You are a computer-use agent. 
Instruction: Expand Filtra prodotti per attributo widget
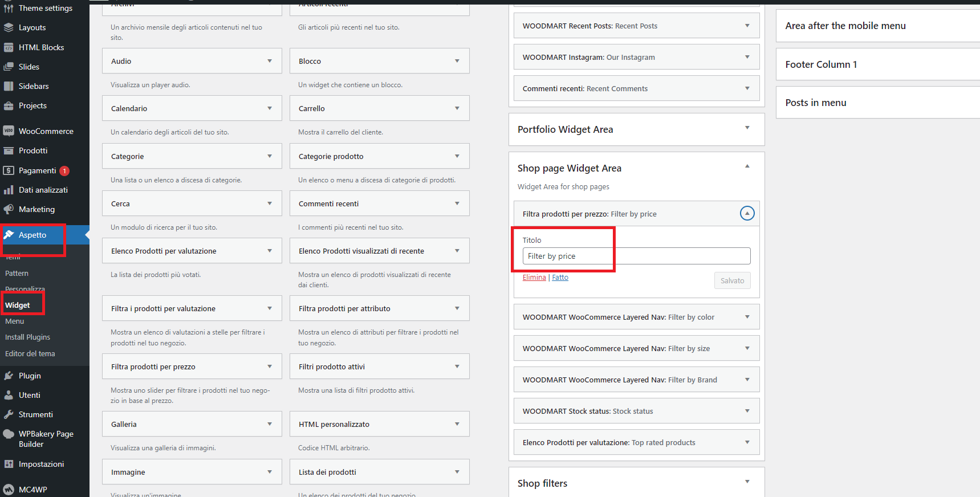[x=457, y=308]
